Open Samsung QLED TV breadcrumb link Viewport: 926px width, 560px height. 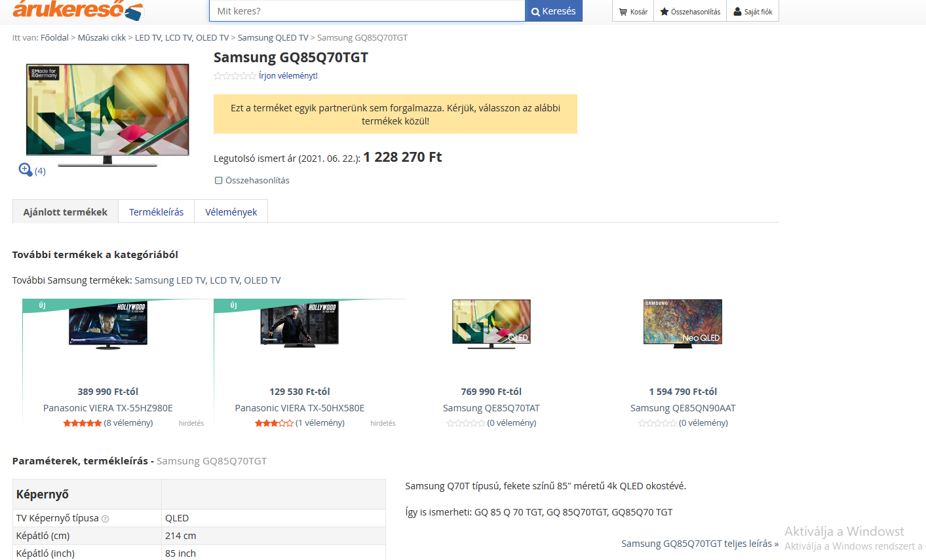click(273, 38)
